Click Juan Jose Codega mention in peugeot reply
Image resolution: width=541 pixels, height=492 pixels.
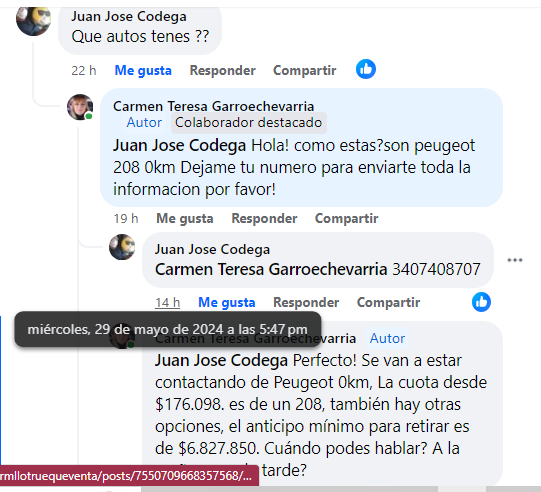coord(179,146)
